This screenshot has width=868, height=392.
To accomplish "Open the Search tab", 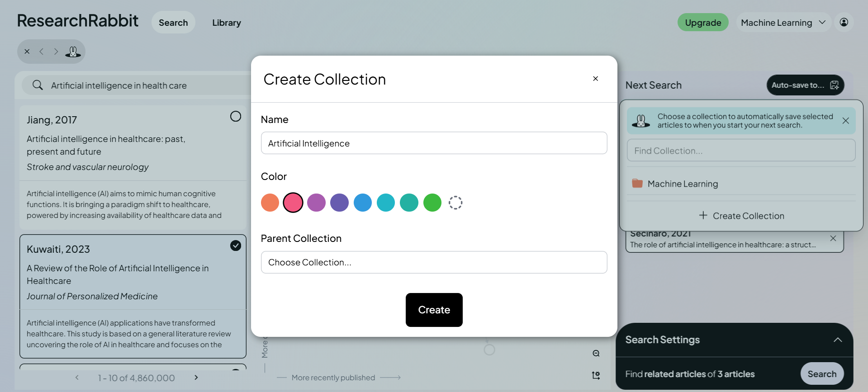I will pos(173,22).
